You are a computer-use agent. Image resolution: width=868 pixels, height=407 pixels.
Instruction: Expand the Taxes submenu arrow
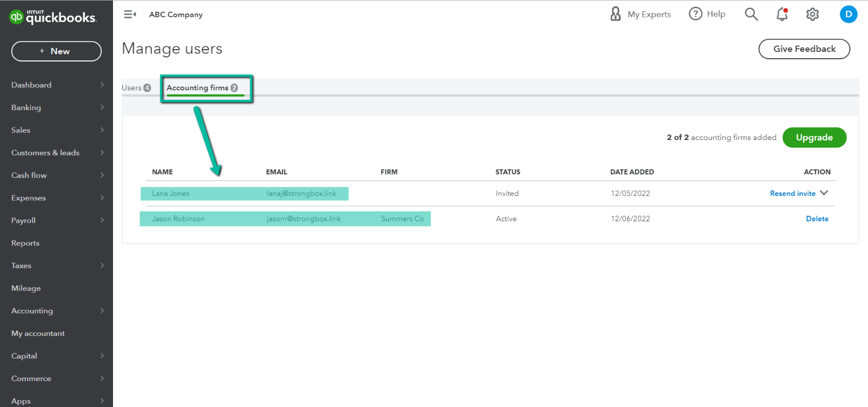coord(102,265)
